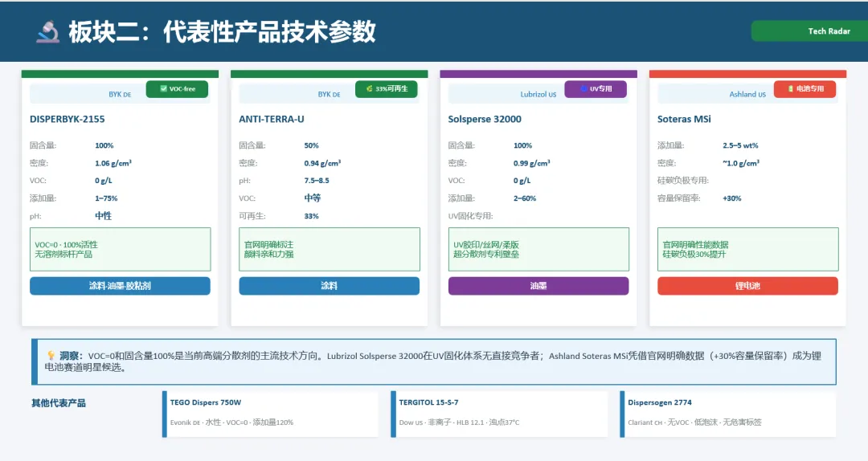
Task: Click the blue 涂料 button under ANTI-TERRA-U
Action: [x=330, y=286]
